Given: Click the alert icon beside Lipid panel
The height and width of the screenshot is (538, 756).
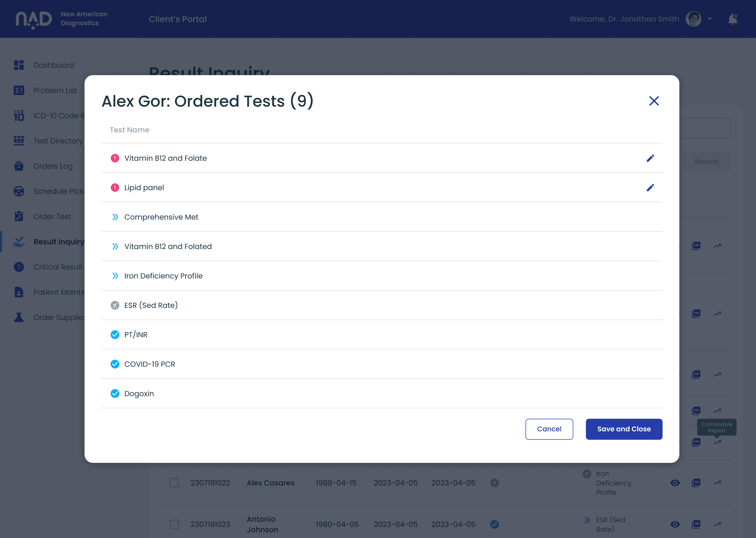Looking at the screenshot, I should coord(115,188).
